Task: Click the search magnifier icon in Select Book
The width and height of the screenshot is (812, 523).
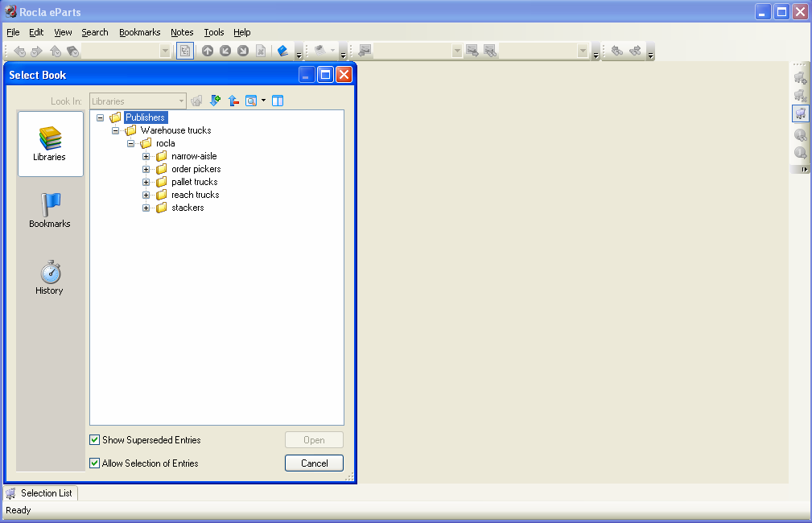Action: tap(251, 101)
